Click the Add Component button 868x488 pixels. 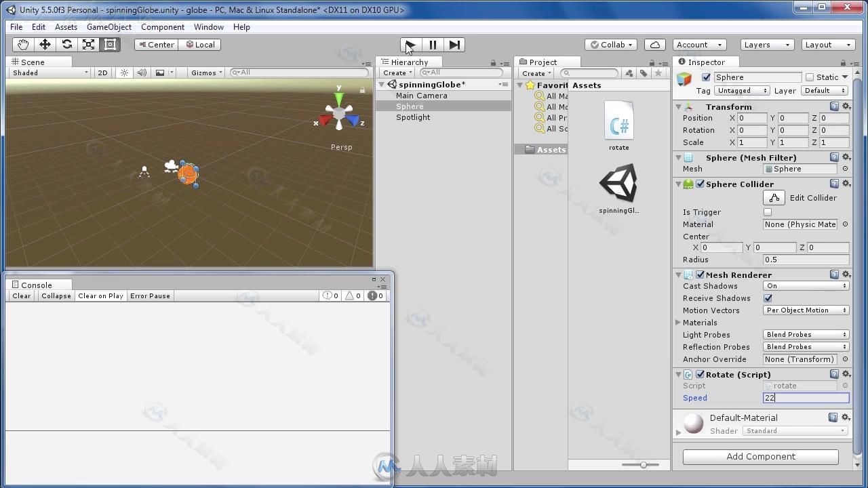click(761, 456)
